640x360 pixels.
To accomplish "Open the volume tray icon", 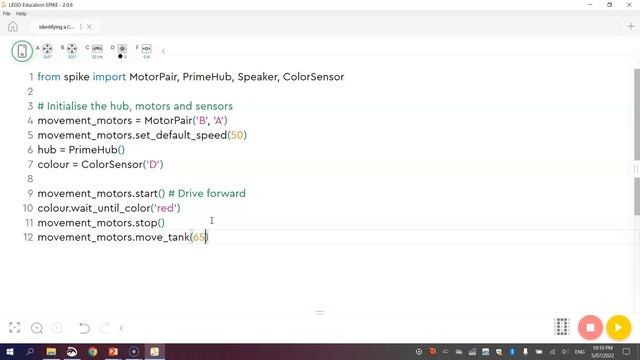I will coord(565,351).
